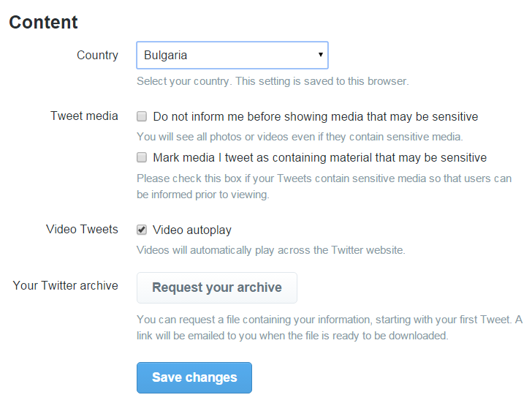This screenshot has height=403, width=532.
Task: Click the dropdown arrow in Country field
Action: 321,55
